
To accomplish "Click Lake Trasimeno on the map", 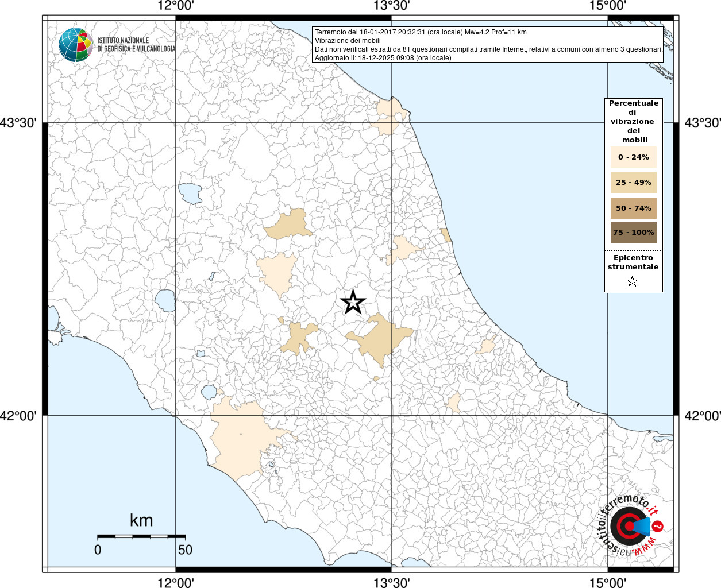I will tap(190, 193).
